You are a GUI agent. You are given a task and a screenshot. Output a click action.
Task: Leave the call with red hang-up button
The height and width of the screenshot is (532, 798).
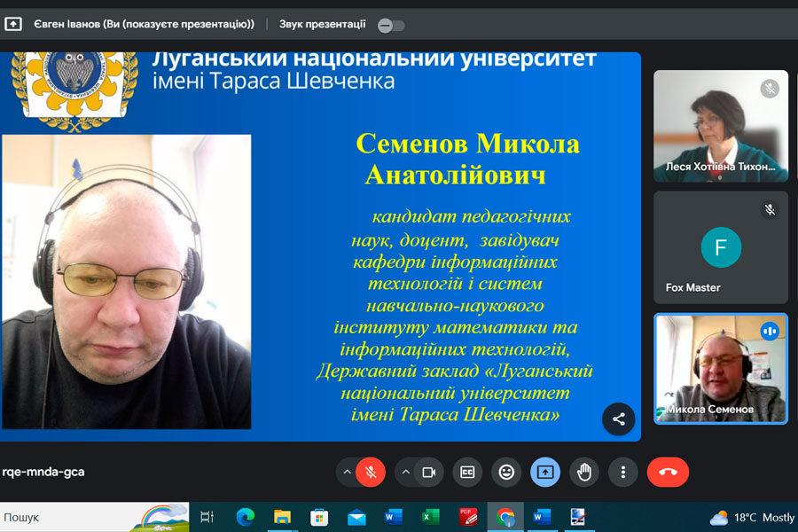[668, 473]
